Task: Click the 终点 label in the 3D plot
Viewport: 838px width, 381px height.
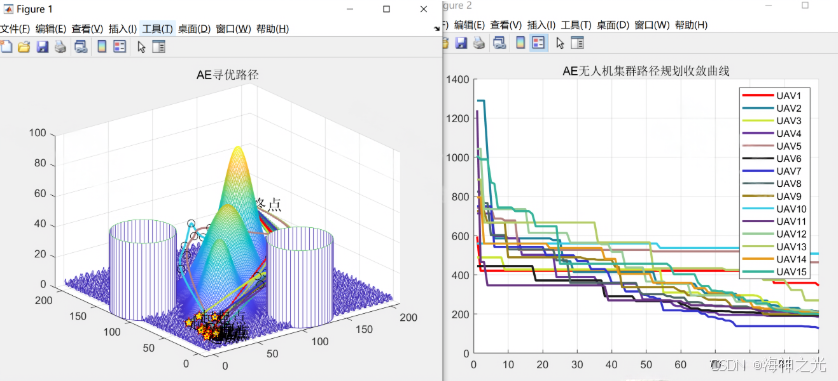Action: (x=268, y=204)
